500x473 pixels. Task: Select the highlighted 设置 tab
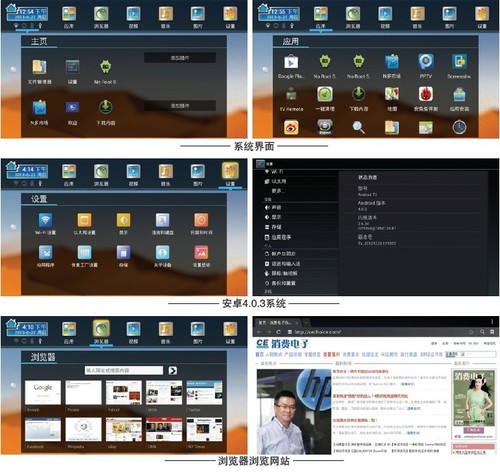click(230, 174)
